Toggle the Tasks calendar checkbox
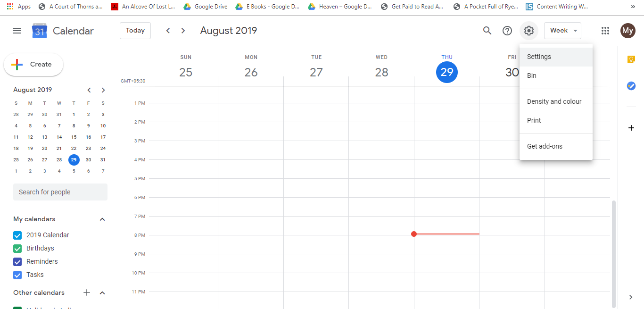 17,275
